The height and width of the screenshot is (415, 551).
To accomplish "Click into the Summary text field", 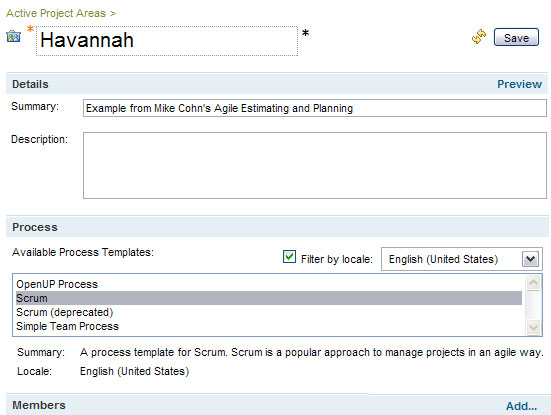I will tap(315, 108).
